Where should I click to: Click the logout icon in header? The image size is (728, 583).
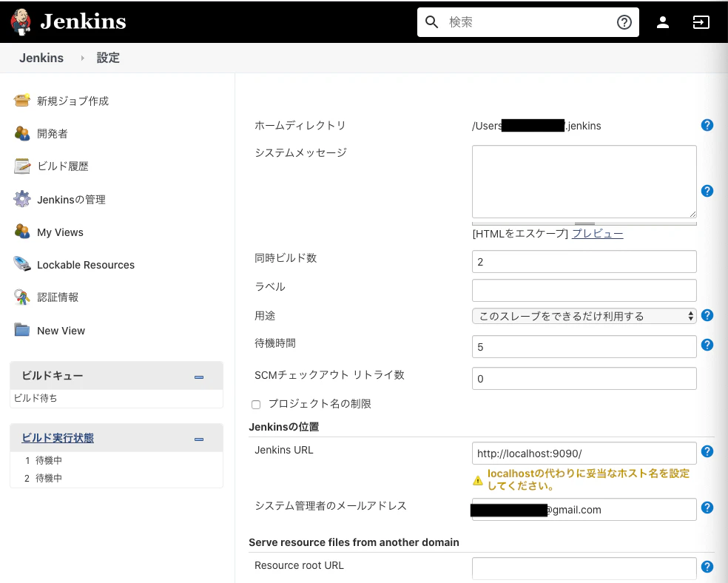point(701,21)
